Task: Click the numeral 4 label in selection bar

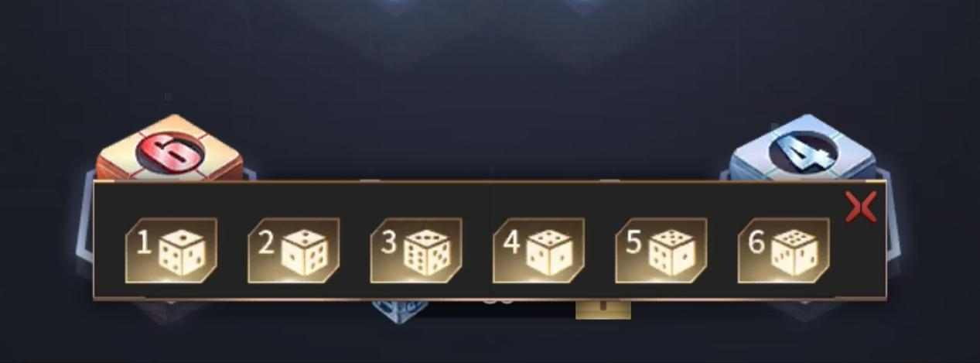Action: [511, 243]
